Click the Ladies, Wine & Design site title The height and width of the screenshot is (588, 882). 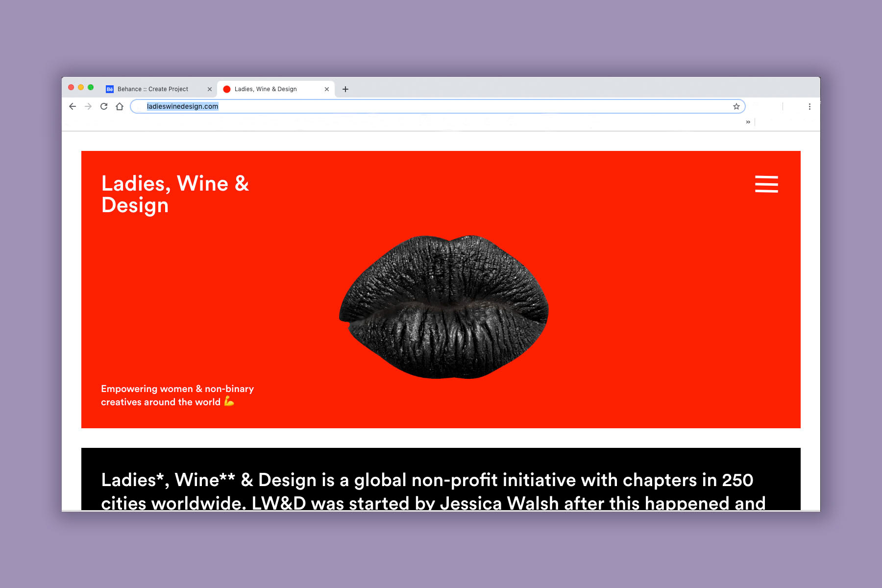click(175, 194)
